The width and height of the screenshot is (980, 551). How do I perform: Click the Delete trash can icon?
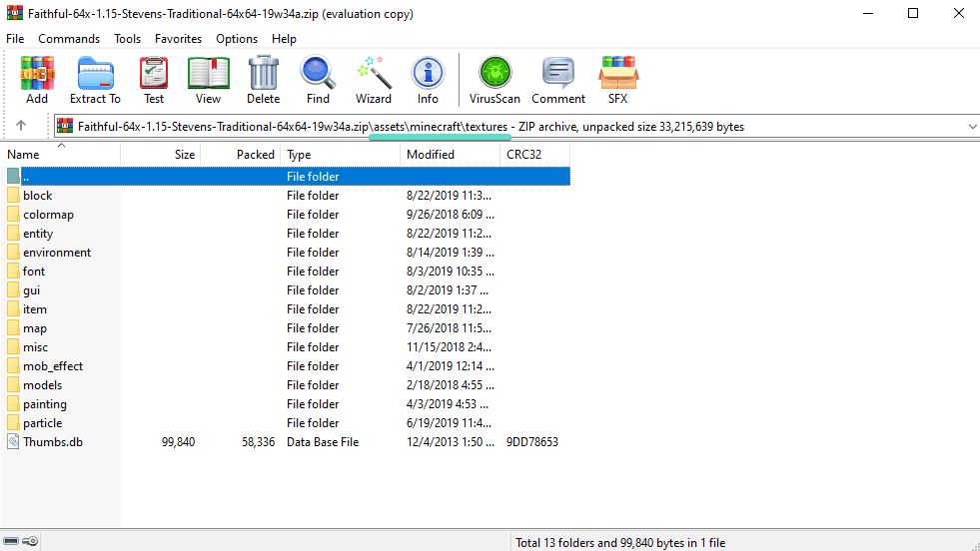click(263, 74)
